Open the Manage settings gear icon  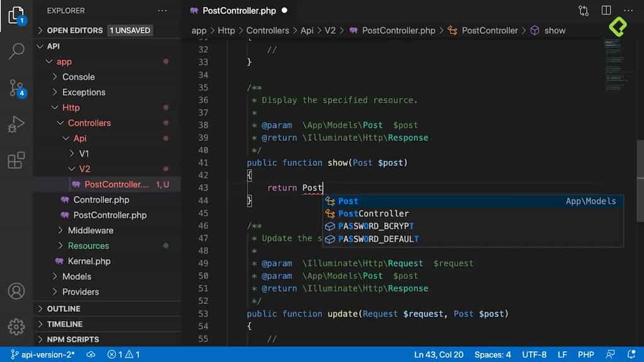click(x=16, y=326)
